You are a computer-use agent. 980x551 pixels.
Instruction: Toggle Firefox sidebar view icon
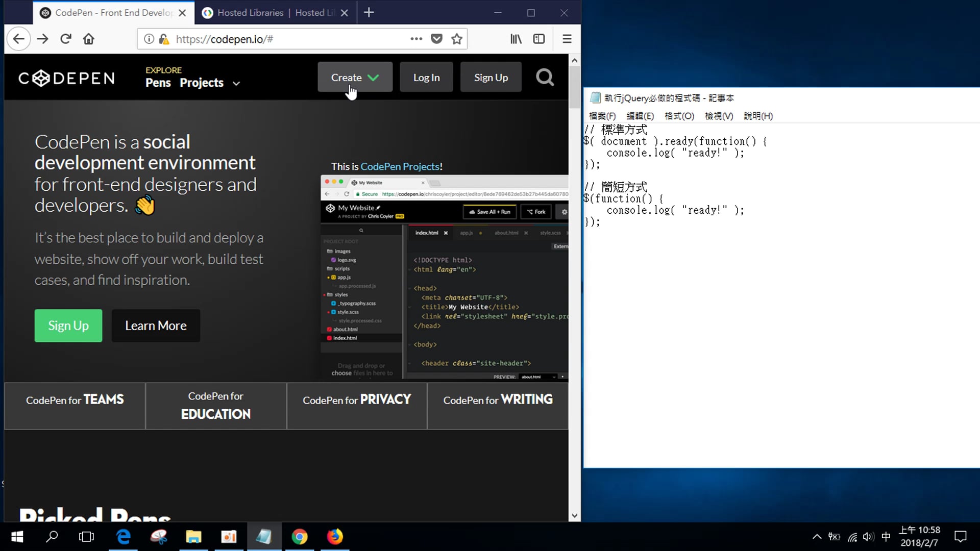pos(539,39)
